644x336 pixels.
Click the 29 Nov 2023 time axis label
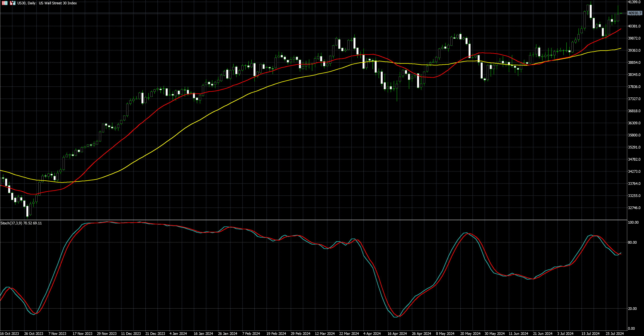(x=107, y=334)
